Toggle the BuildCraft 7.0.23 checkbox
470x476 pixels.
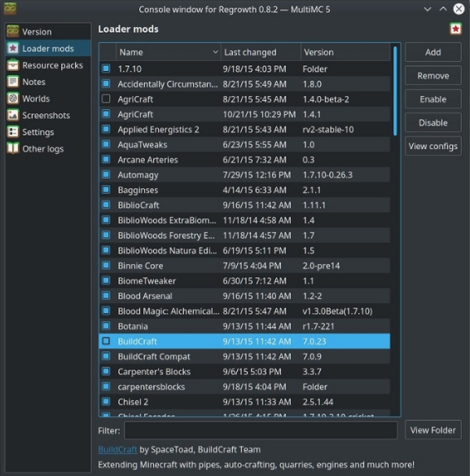[x=106, y=342]
